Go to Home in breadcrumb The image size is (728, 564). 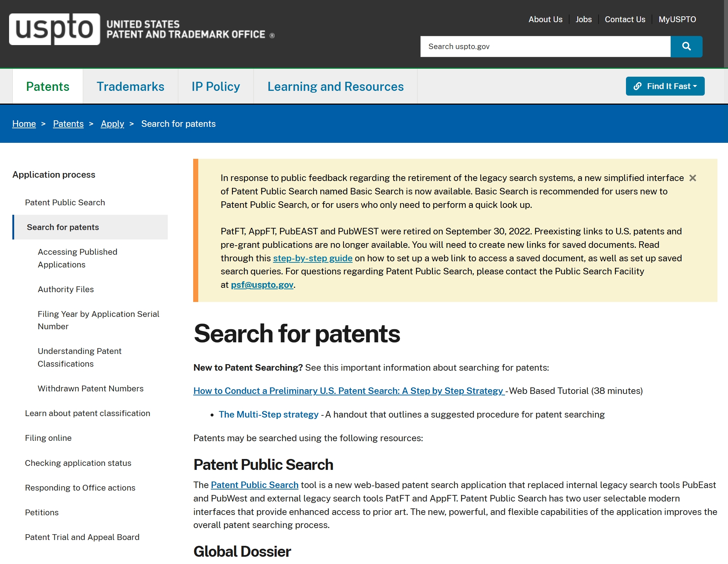click(x=24, y=124)
